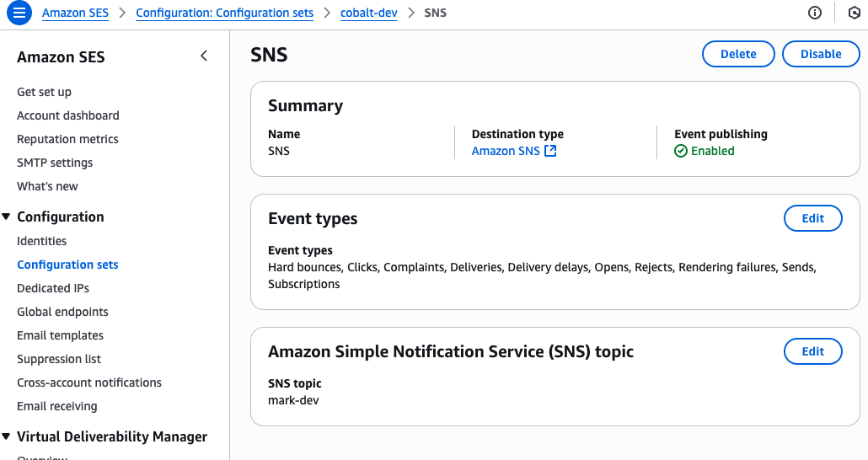Open Email templates
This screenshot has height=460, width=868.
61,335
